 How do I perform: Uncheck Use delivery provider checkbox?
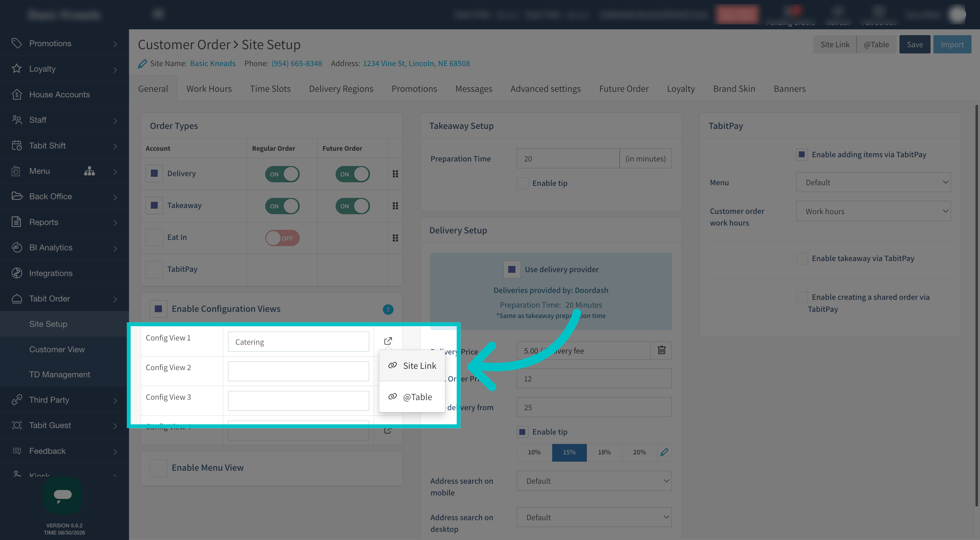pyautogui.click(x=512, y=269)
